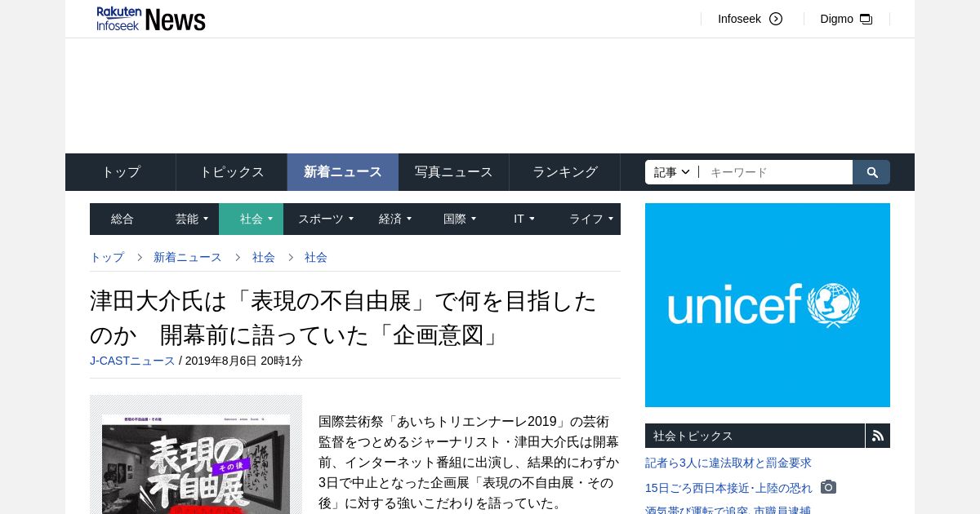Select the 総合 category
The image size is (980, 514).
click(122, 219)
